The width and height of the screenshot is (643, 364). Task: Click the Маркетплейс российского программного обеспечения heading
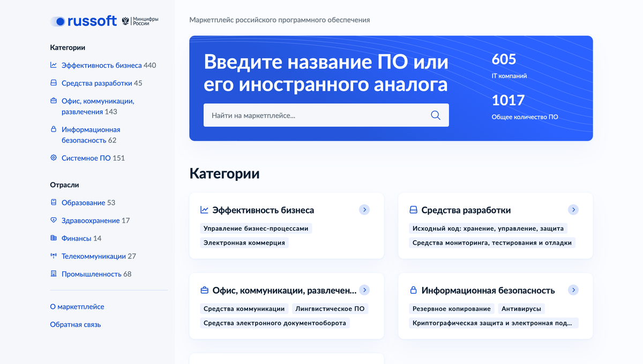click(x=280, y=20)
